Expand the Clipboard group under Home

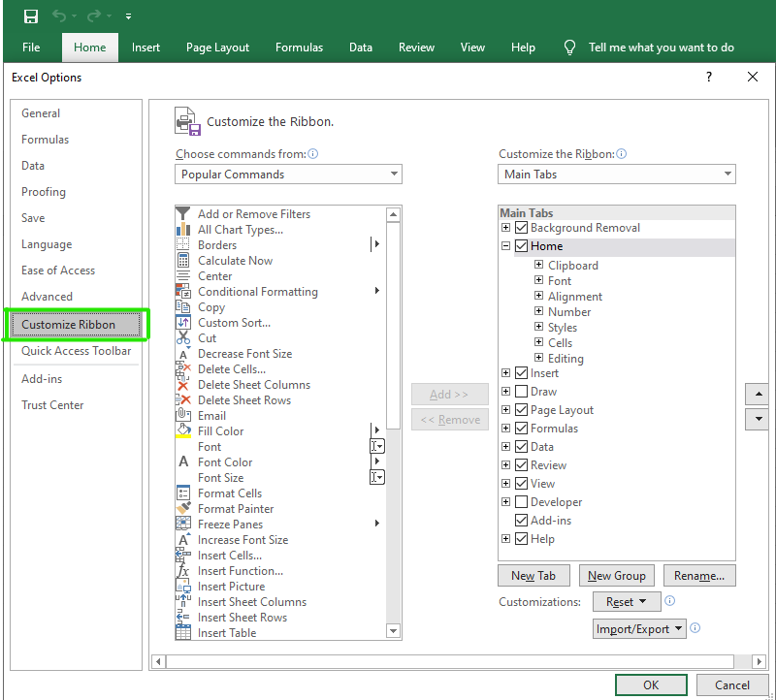(539, 265)
